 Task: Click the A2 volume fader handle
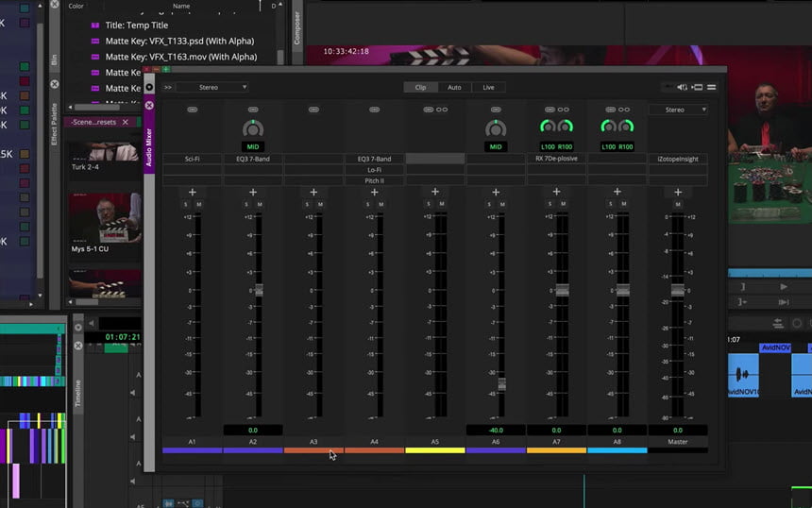259,290
